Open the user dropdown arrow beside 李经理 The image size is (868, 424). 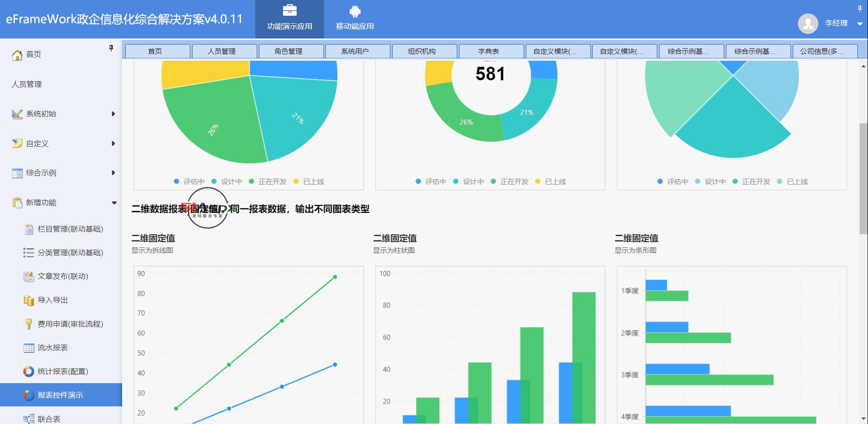click(860, 24)
